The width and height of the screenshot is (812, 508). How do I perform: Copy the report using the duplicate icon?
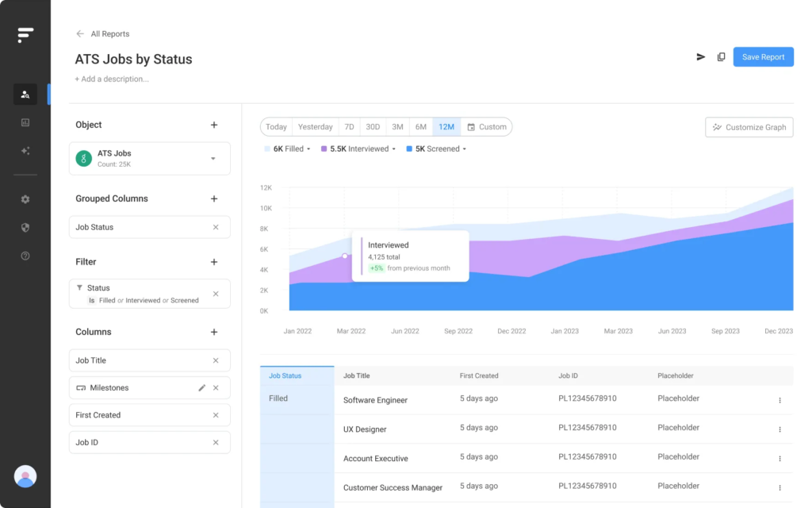(x=722, y=56)
